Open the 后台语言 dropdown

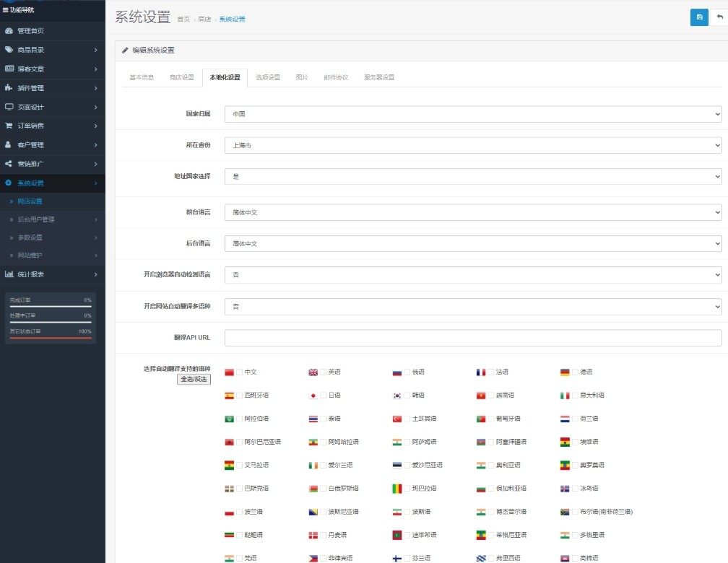point(473,243)
